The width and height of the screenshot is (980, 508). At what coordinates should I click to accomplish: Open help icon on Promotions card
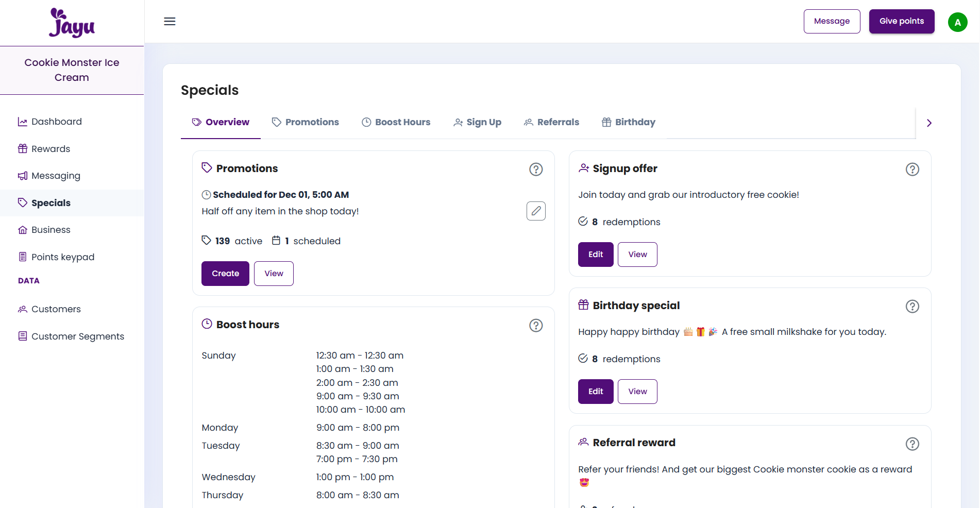536,169
